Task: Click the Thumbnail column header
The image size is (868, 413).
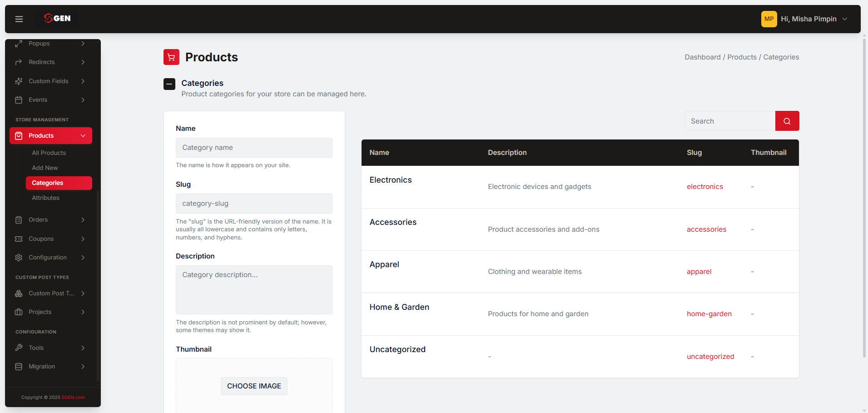Action: point(769,153)
